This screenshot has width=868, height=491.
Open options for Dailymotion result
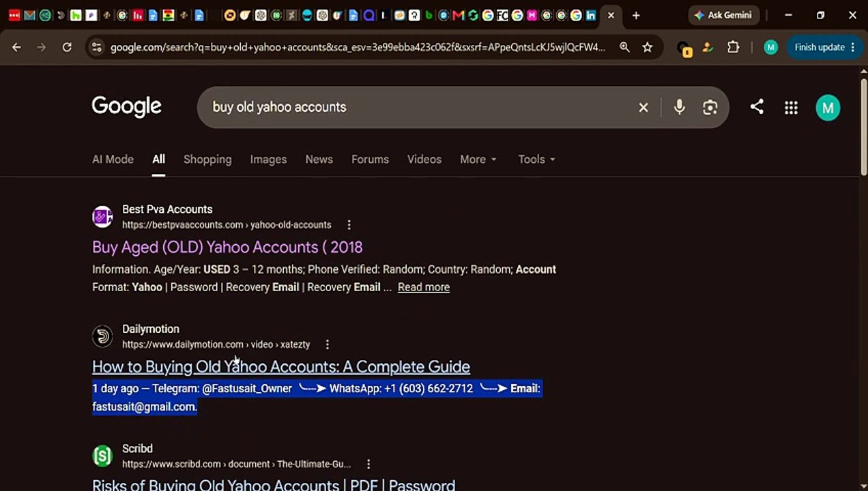pos(327,344)
